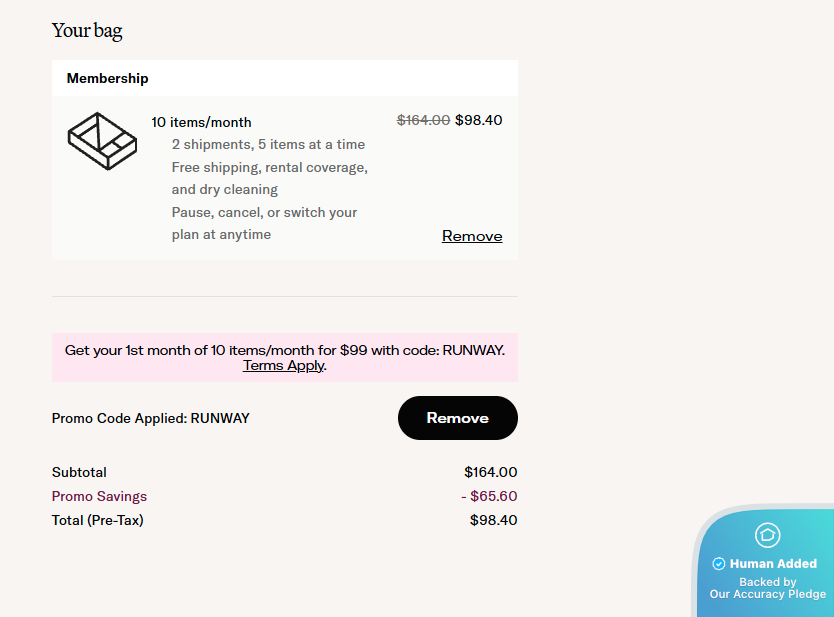Click the Promo Code Applied: RUNWAY text
The height and width of the screenshot is (617, 834).
pyautogui.click(x=150, y=418)
